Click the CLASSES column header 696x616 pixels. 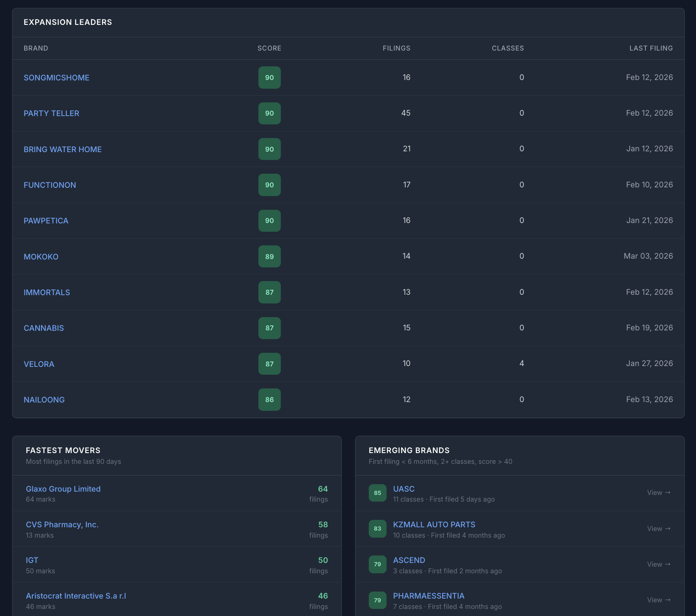point(508,48)
